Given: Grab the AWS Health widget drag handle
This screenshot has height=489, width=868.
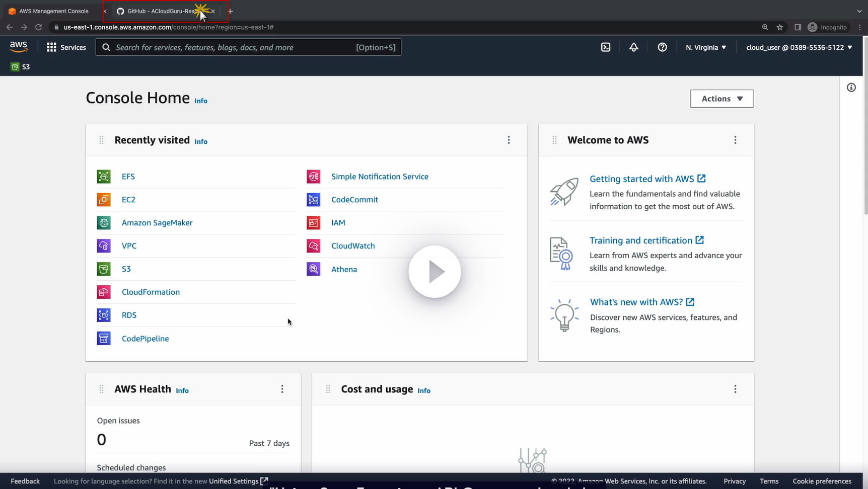Looking at the screenshot, I should click(x=101, y=389).
